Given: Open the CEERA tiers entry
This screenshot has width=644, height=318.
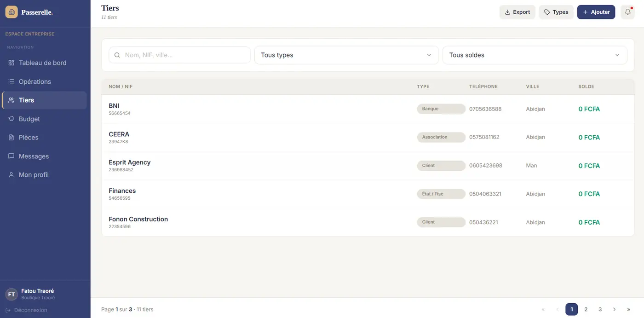Looking at the screenshot, I should [x=368, y=138].
